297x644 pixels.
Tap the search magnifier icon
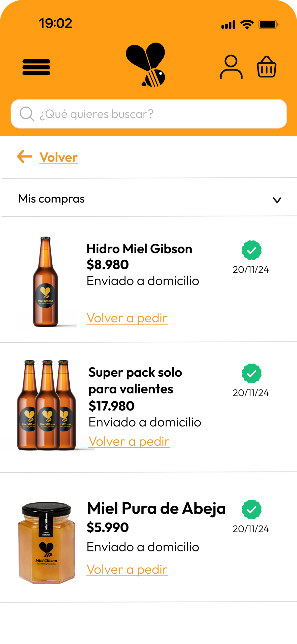(x=27, y=114)
